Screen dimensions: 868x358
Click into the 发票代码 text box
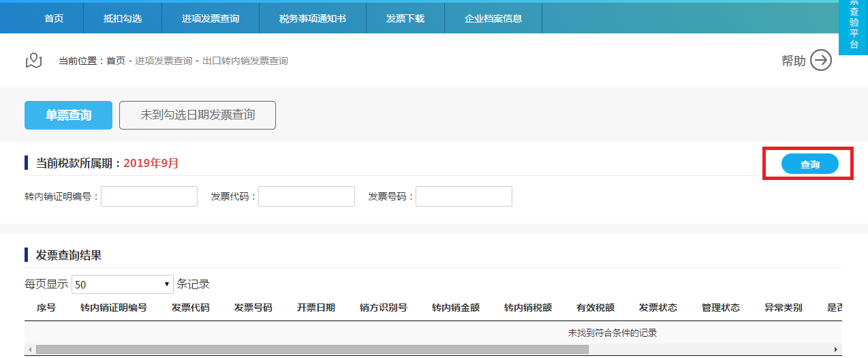tap(307, 196)
